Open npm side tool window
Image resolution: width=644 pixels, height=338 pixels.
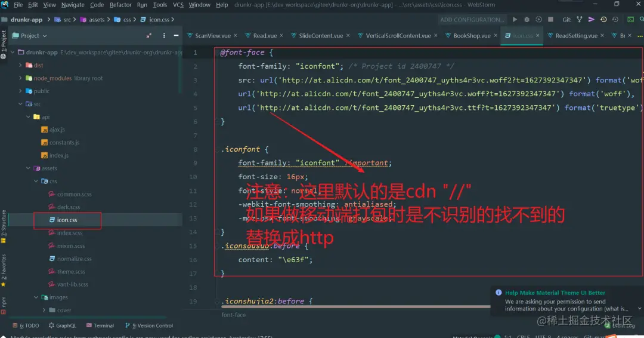click(x=4, y=305)
